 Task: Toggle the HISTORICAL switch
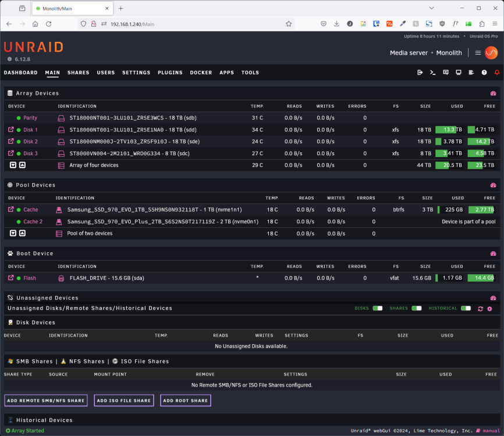pos(466,308)
